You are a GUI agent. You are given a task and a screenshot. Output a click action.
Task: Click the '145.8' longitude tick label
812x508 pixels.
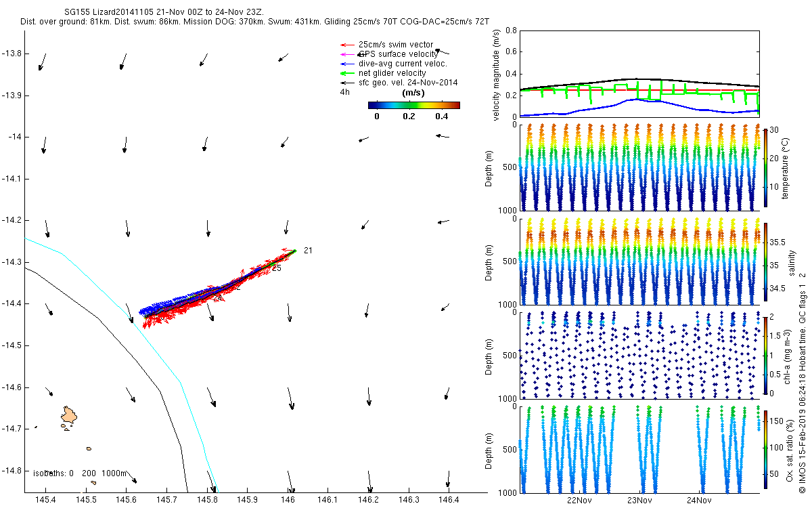pyautogui.click(x=207, y=500)
